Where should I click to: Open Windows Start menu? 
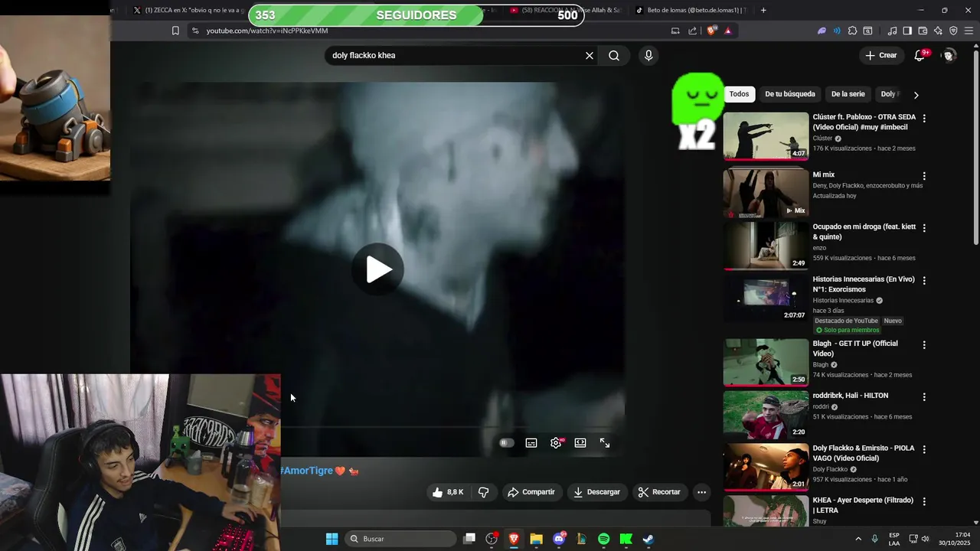[332, 539]
